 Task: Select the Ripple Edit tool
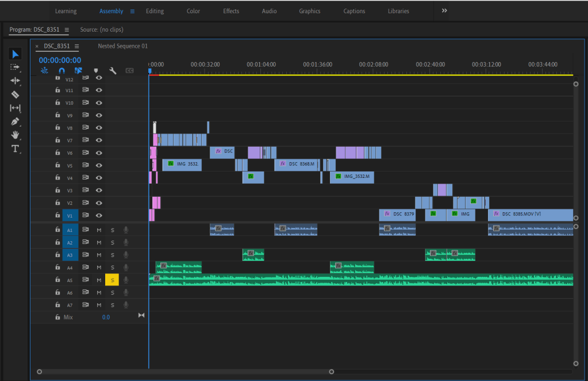point(16,81)
